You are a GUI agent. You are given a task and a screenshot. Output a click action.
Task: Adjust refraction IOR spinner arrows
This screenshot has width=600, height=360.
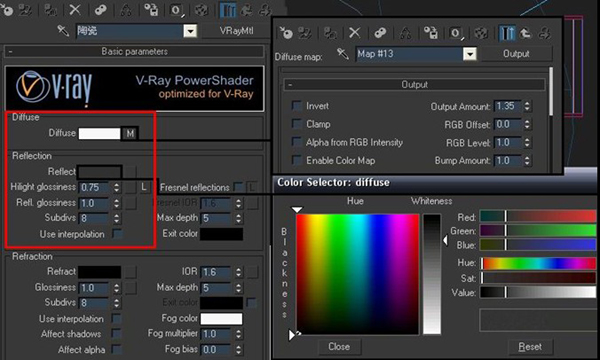pos(238,272)
